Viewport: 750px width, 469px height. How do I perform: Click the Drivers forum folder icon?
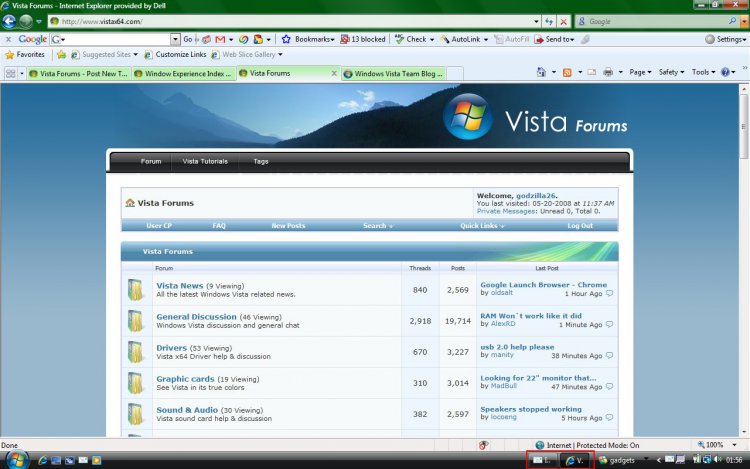[x=135, y=352]
